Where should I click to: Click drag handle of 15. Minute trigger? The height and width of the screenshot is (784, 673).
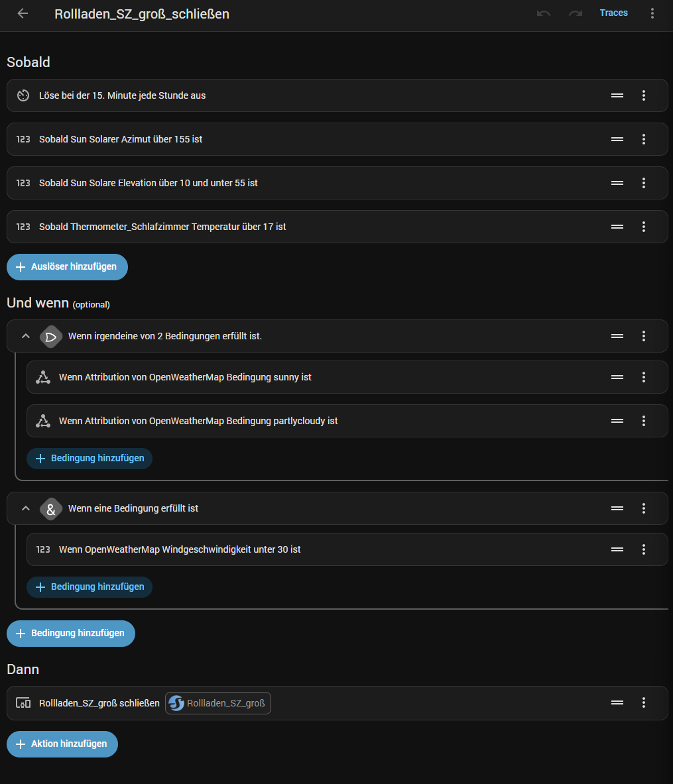617,95
